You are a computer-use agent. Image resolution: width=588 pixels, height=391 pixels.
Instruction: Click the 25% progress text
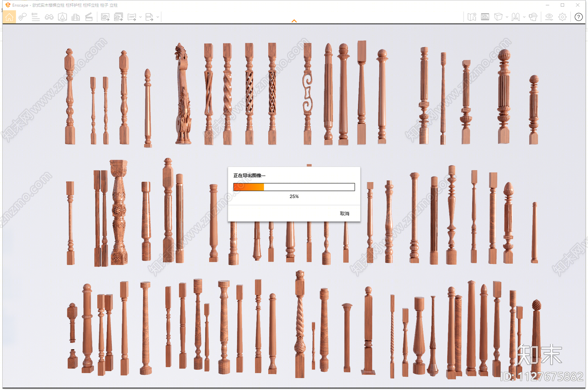[294, 196]
